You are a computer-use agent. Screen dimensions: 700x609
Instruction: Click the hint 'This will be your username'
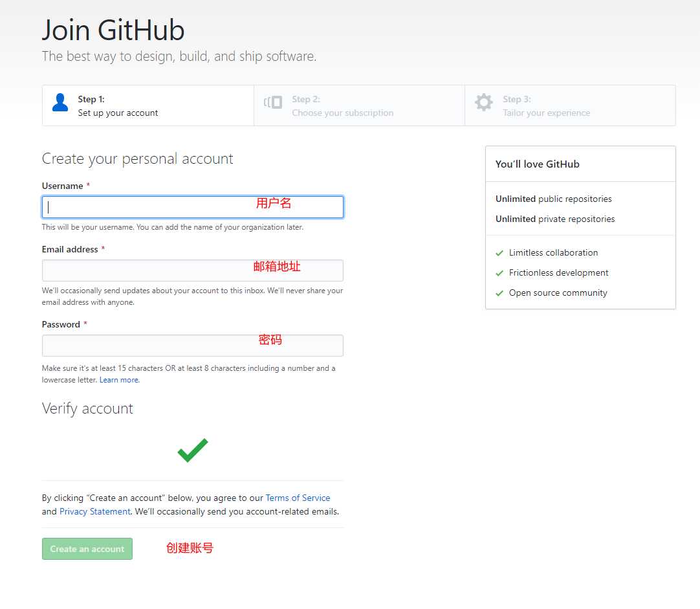tap(173, 227)
